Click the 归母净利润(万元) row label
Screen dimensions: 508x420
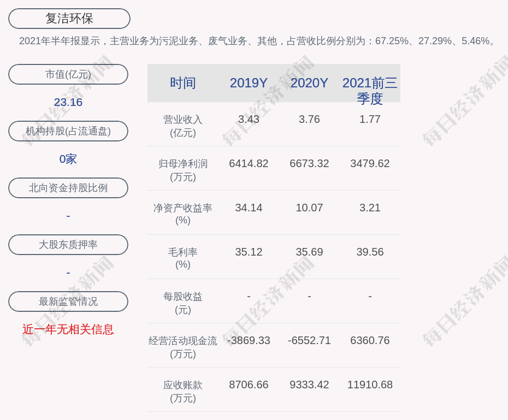[183, 170]
